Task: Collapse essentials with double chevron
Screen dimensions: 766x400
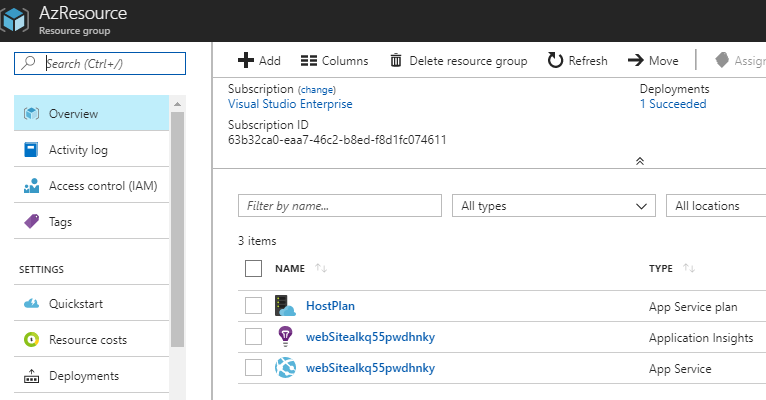Action: tap(639, 161)
